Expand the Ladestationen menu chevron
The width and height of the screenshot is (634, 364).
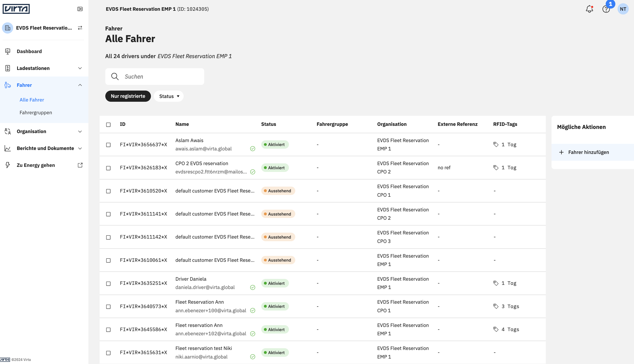[80, 68]
